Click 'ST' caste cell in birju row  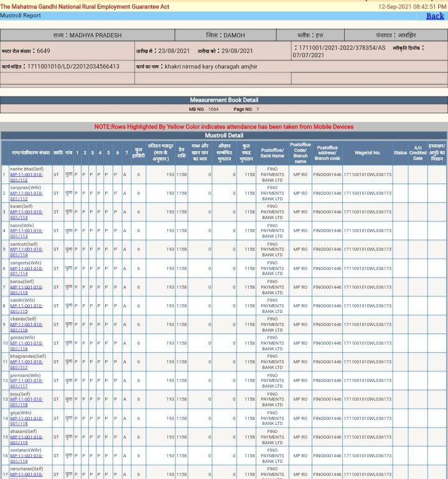point(56,399)
